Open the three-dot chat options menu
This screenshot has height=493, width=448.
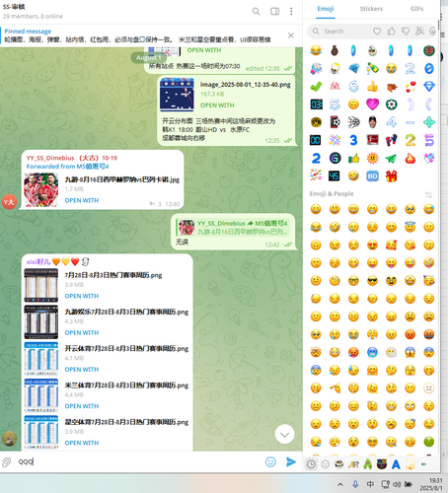291,12
